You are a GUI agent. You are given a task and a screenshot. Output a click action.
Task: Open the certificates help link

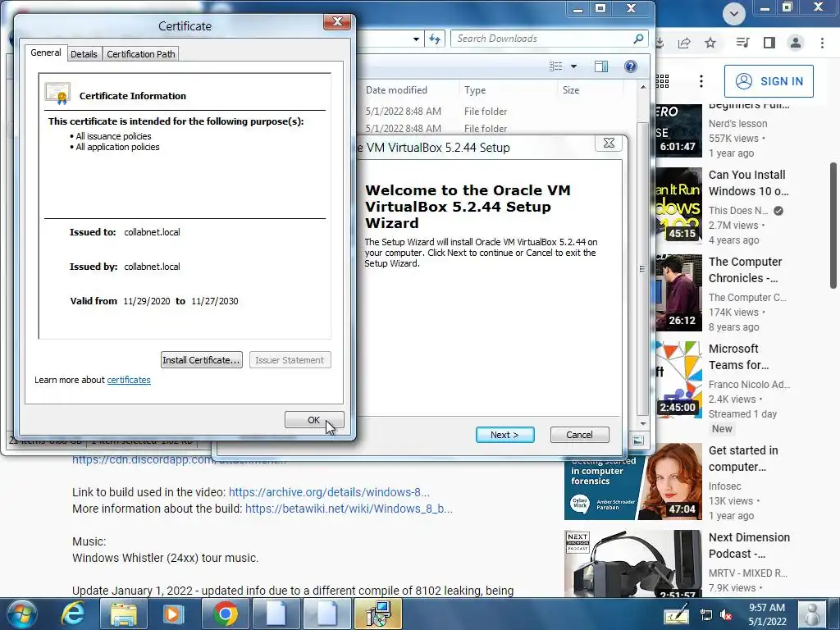coord(129,380)
